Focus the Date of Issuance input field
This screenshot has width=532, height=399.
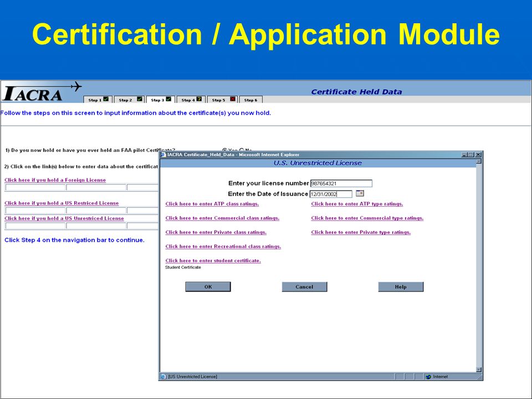coord(331,194)
